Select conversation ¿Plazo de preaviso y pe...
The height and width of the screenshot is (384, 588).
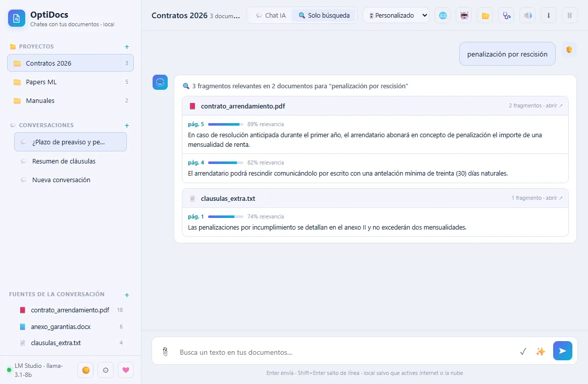coord(71,142)
